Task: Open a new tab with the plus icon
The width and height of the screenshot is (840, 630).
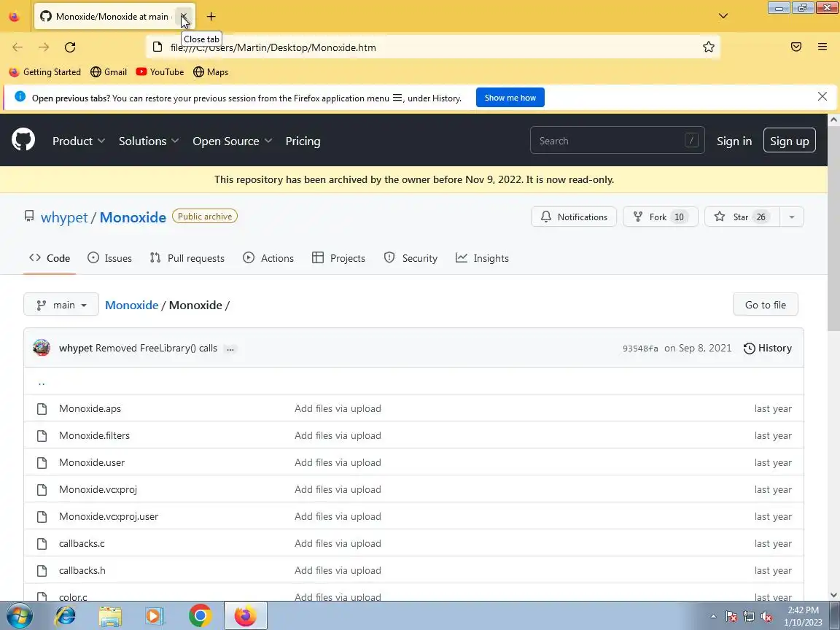Action: [x=211, y=17]
